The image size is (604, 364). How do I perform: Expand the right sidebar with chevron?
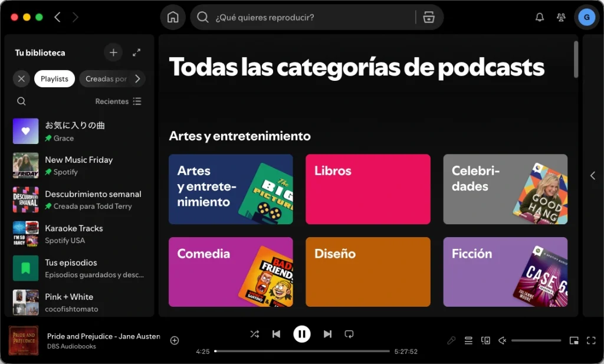click(x=593, y=176)
